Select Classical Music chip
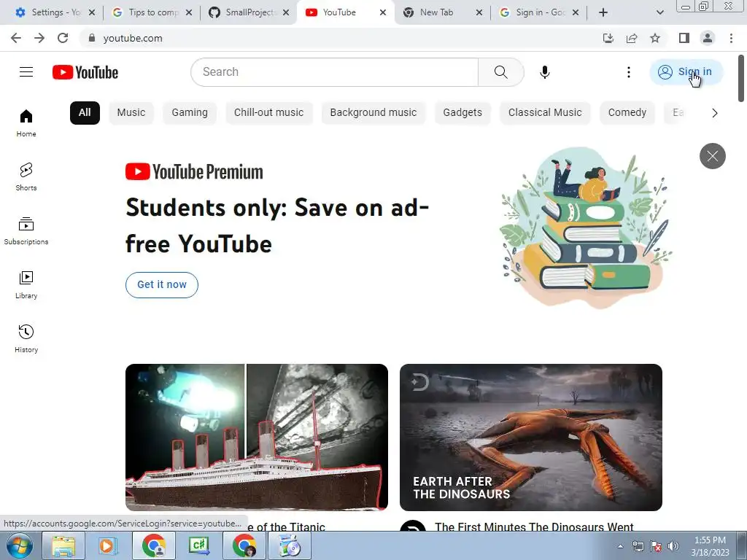The width and height of the screenshot is (747, 560). 545,113
